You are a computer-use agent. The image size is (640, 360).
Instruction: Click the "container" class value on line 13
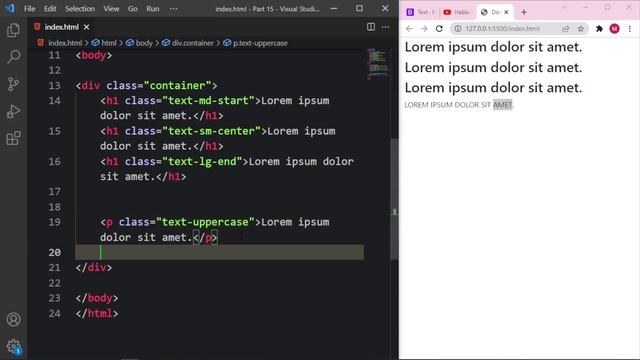177,86
